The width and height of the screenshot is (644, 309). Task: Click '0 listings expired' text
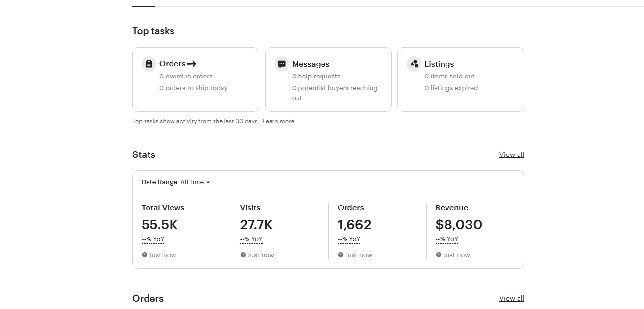click(451, 88)
